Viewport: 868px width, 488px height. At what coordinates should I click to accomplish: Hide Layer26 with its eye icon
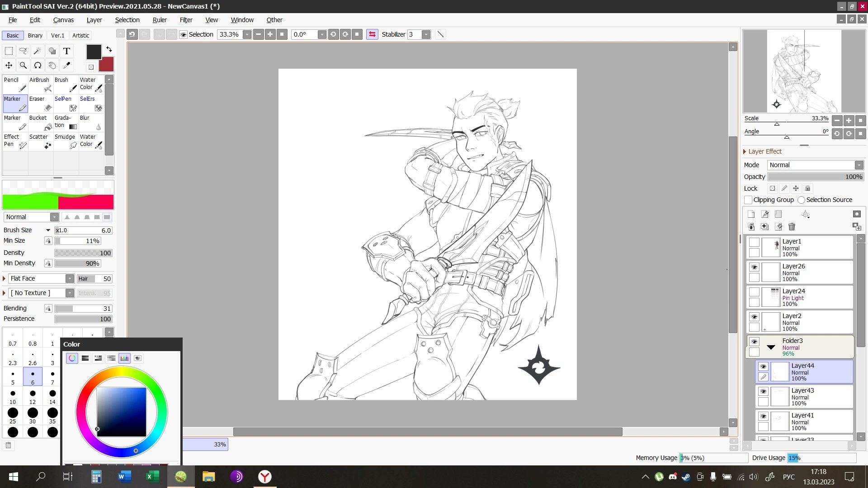[754, 267]
